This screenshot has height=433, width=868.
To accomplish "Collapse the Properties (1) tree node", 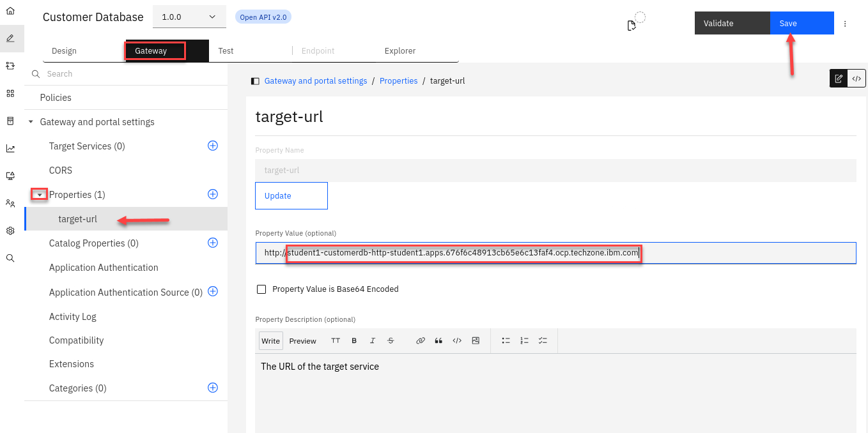I will (40, 195).
